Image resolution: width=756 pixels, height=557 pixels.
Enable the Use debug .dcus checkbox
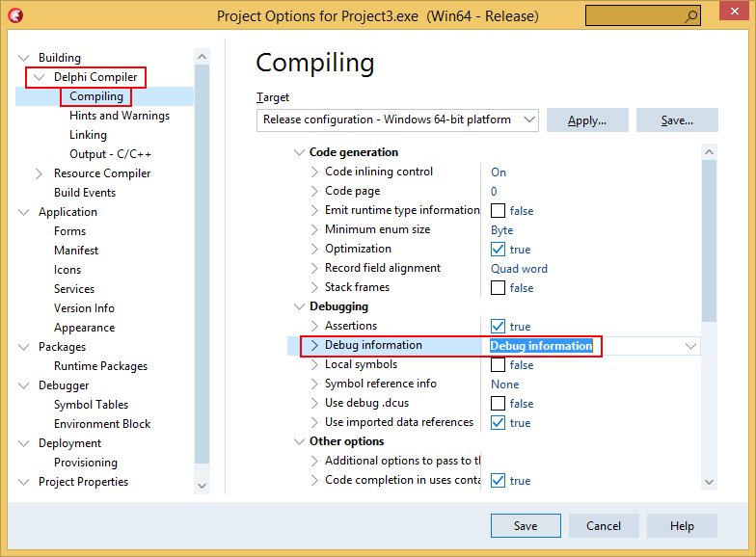click(498, 403)
